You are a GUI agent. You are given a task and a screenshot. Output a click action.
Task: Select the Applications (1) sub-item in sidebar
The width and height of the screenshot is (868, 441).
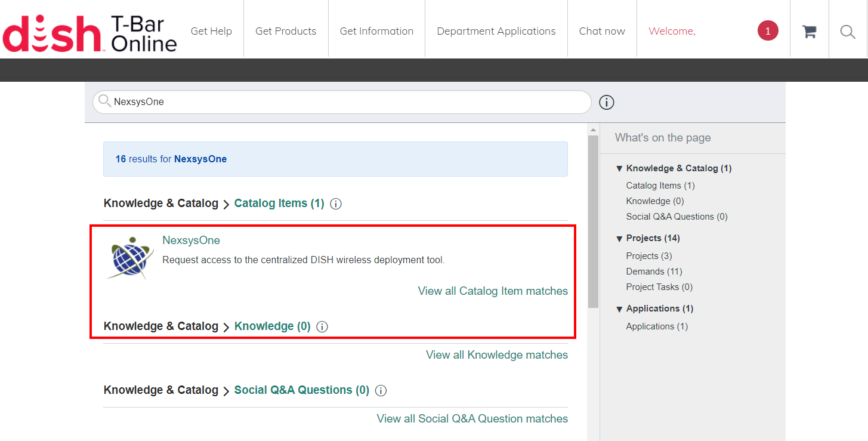[657, 326]
